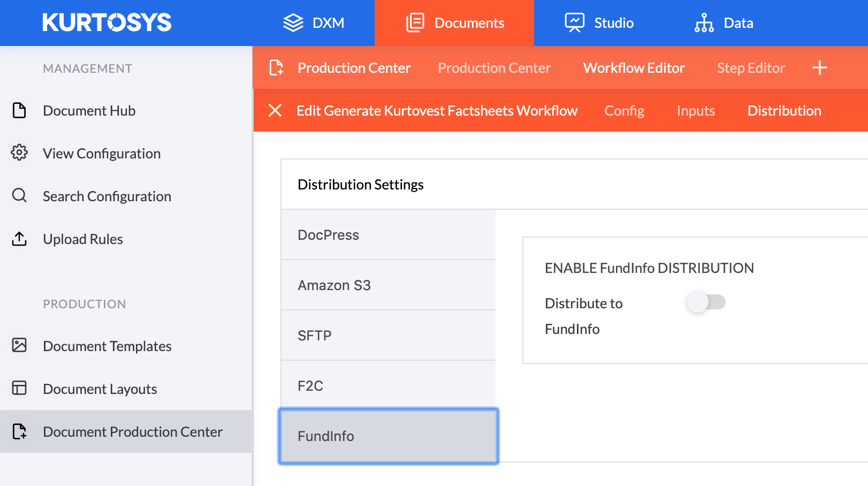
Task: Open Document Production Center from sidebar
Action: coord(132,431)
